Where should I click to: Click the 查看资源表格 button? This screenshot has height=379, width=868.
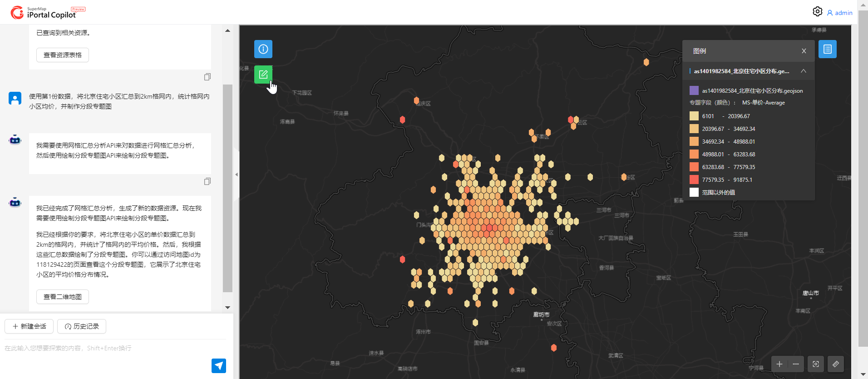63,55
